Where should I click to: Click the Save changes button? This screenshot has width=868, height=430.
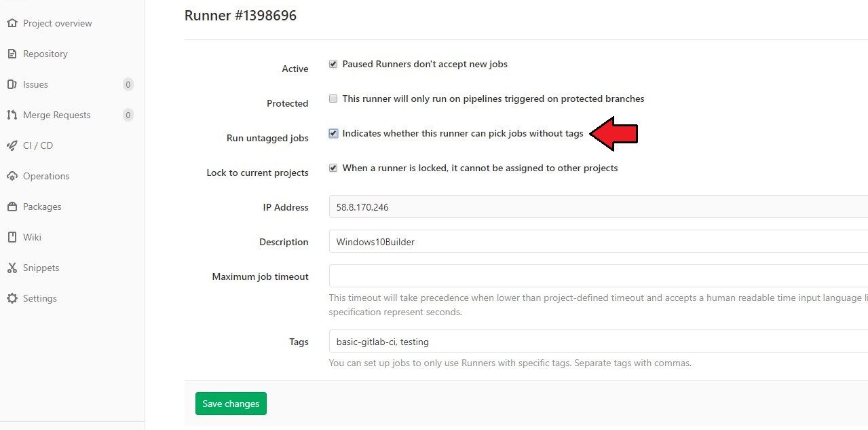point(231,404)
